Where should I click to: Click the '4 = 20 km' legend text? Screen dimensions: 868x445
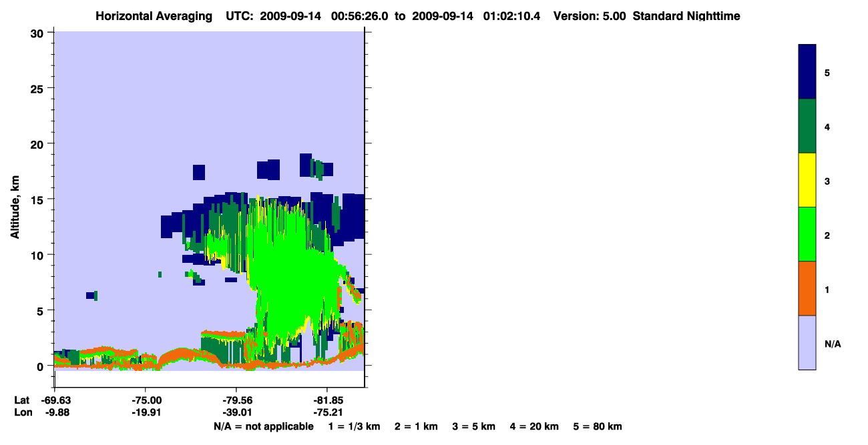[534, 426]
